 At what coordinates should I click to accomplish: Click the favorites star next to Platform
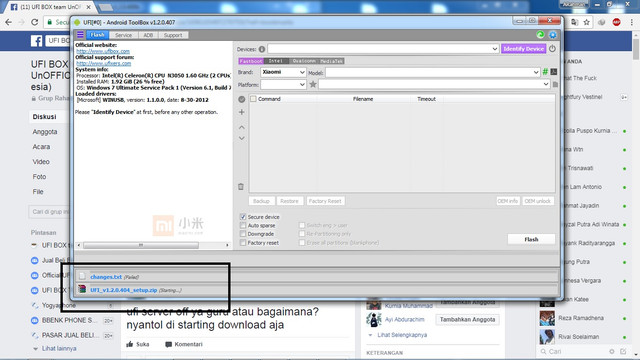pos(313,84)
